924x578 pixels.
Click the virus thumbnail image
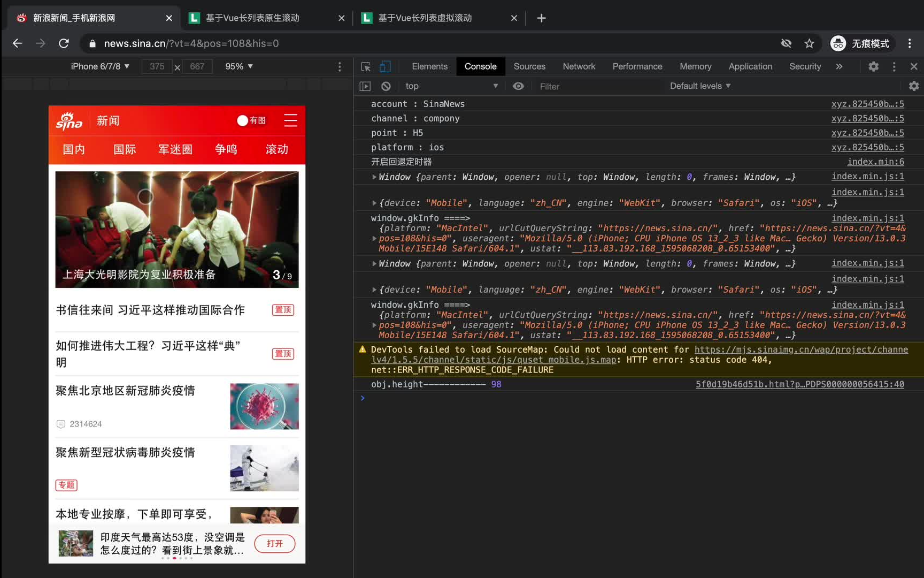[264, 406]
